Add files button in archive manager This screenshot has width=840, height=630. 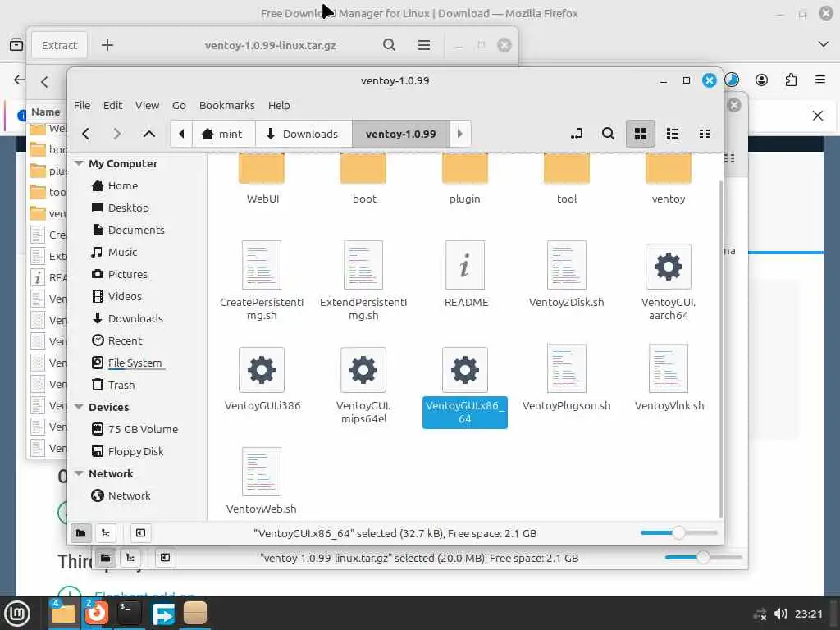coord(107,46)
